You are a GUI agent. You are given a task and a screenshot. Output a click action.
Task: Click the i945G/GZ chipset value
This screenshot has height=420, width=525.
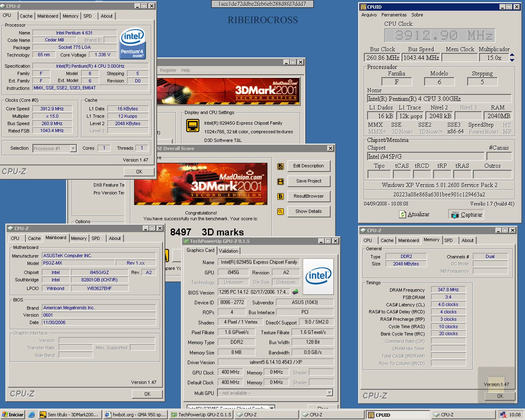(x=99, y=272)
